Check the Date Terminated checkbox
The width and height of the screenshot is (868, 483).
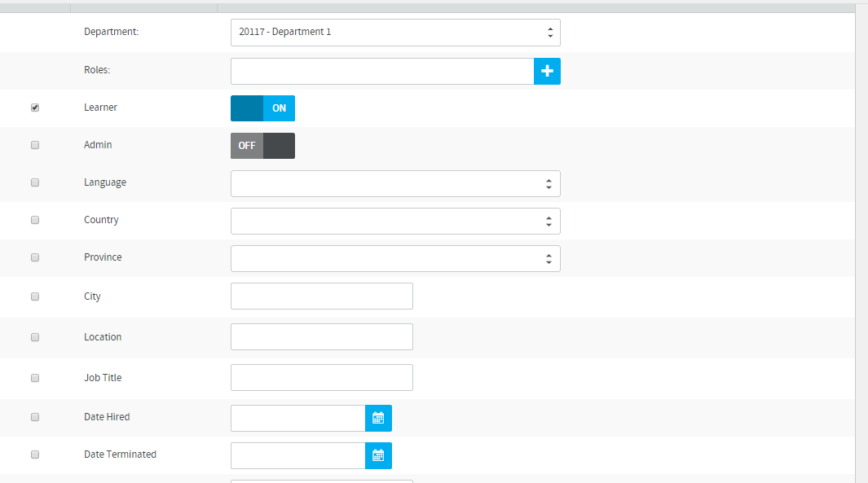tap(35, 454)
